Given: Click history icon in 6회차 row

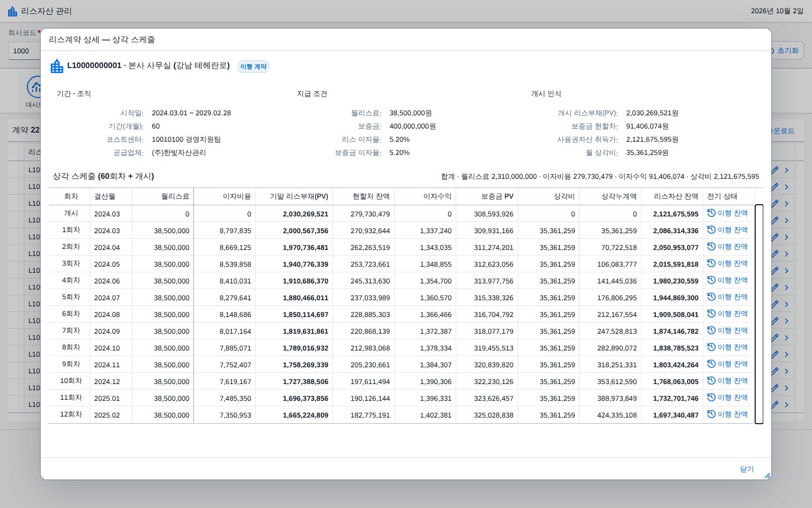Looking at the screenshot, I should point(712,314).
